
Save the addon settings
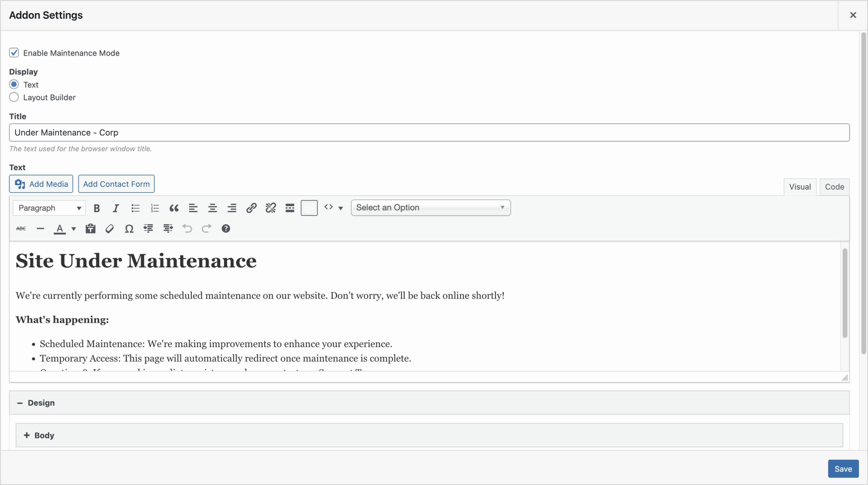[843, 469]
